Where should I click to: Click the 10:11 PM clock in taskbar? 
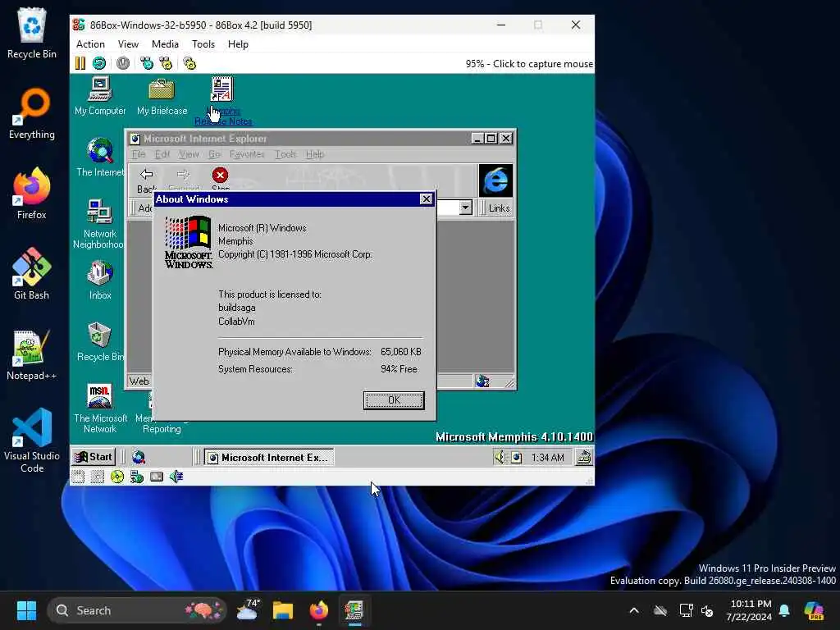[749, 610]
